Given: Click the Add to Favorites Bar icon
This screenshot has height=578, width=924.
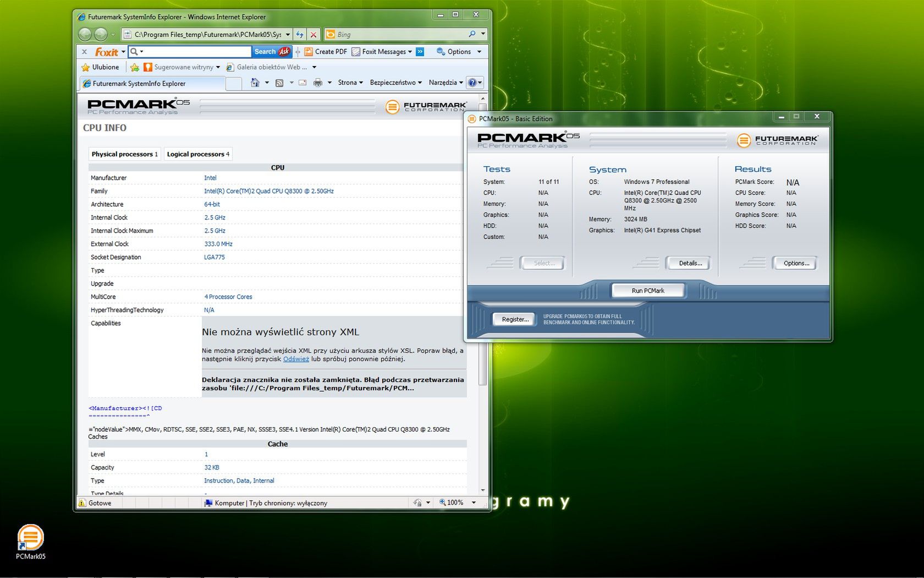Looking at the screenshot, I should [x=135, y=67].
